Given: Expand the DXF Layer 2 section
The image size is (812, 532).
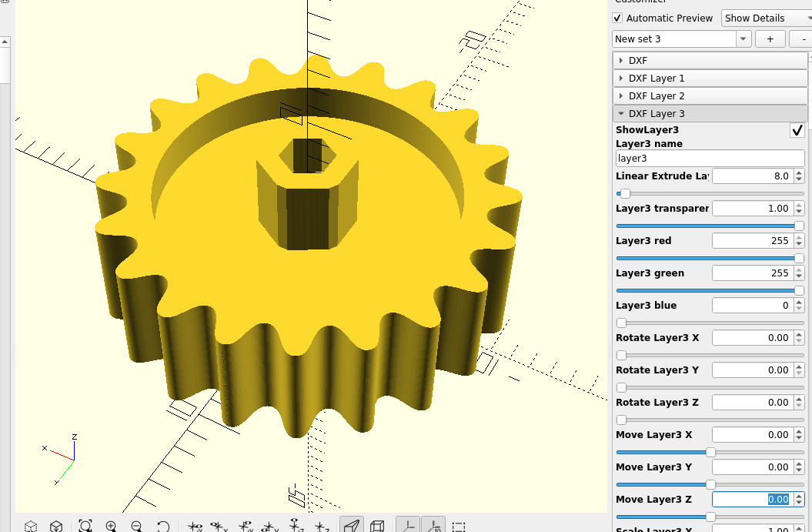Looking at the screenshot, I should click(710, 95).
